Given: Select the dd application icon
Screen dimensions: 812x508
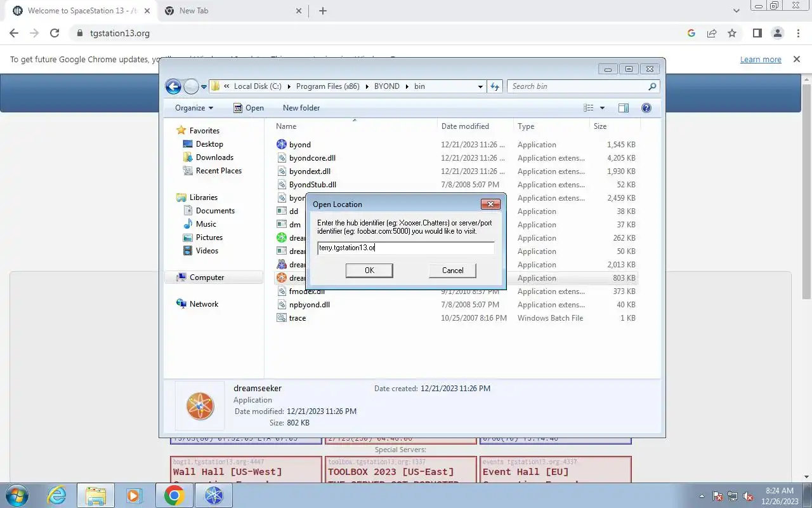Looking at the screenshot, I should [x=282, y=211].
